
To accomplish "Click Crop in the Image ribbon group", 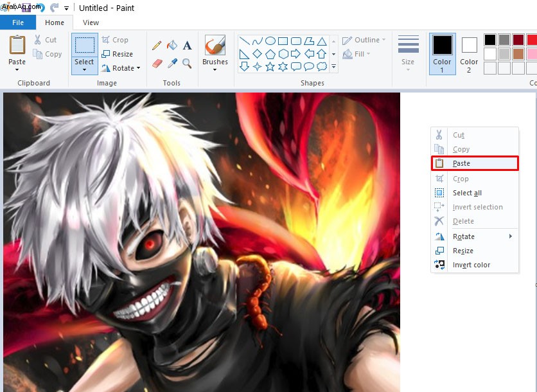I will [115, 40].
